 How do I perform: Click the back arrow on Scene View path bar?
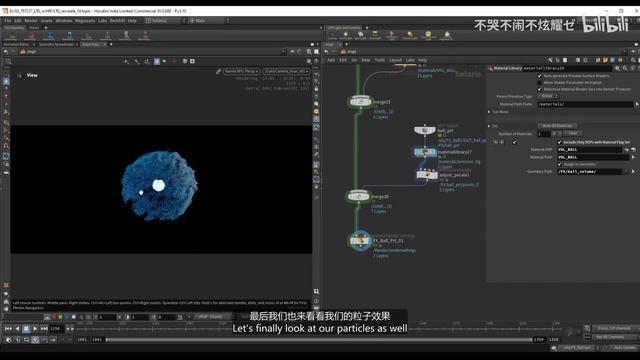click(x=6, y=52)
